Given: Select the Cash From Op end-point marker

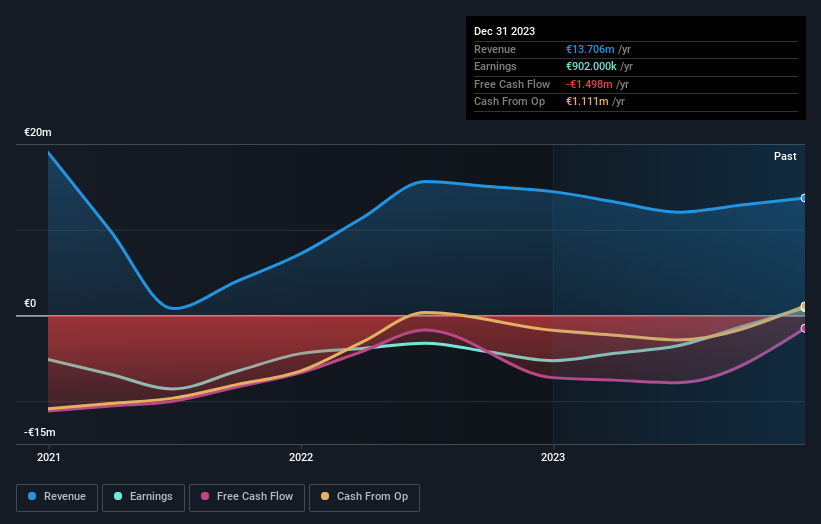Looking at the screenshot, I should (804, 306).
